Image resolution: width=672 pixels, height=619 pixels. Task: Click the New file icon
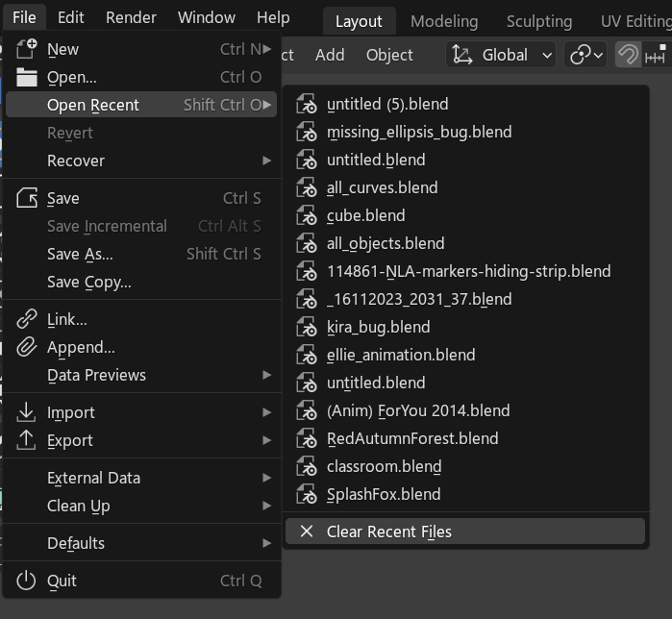click(27, 49)
